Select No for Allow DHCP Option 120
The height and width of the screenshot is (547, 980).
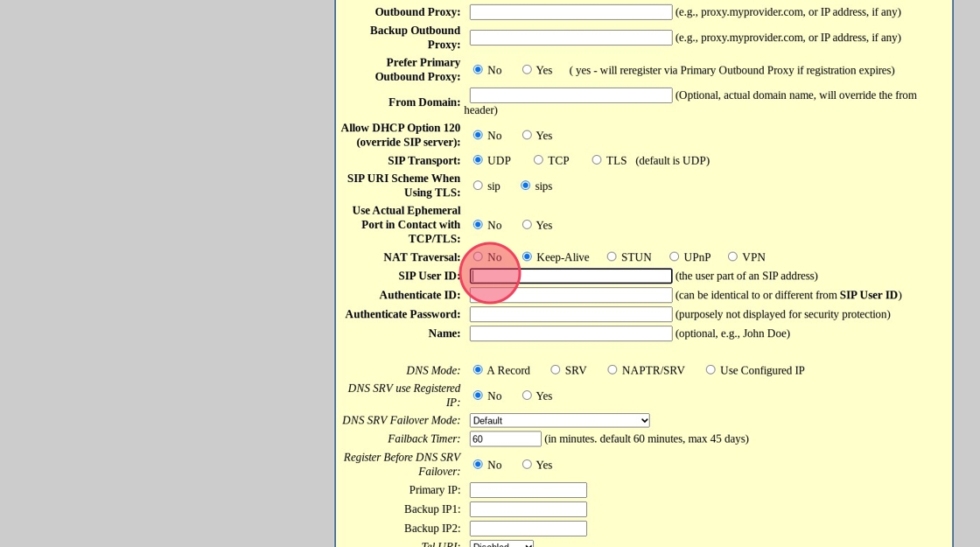[478, 135]
